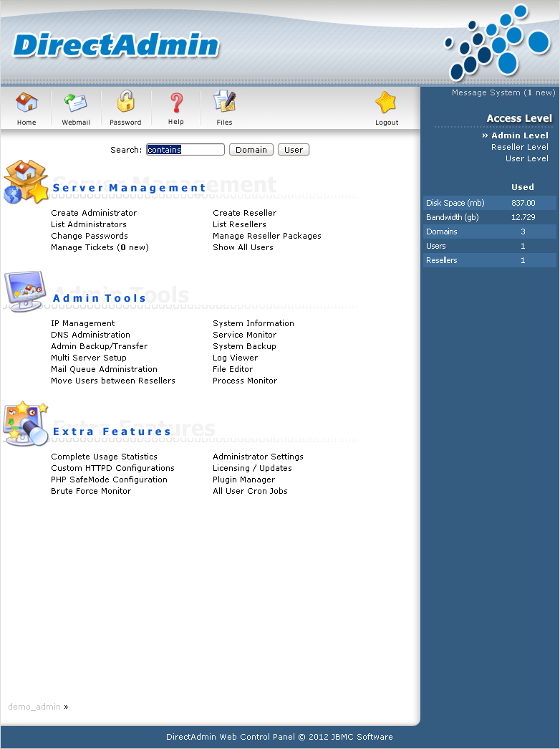
Task: Click the Bandwidth (gb) row
Action: (x=489, y=217)
